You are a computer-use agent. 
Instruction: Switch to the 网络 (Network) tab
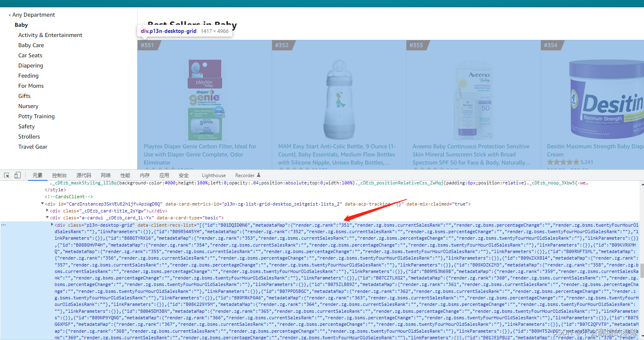coord(106,175)
